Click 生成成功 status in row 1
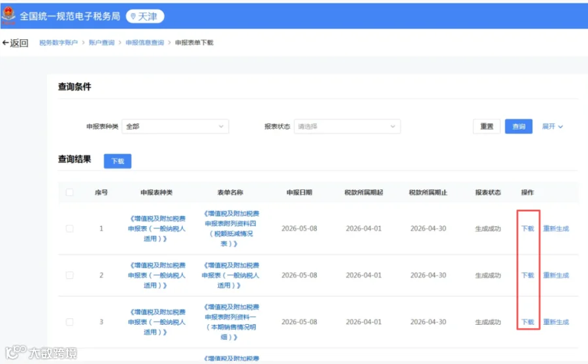Screen dimensions: 588x364 (488, 229)
